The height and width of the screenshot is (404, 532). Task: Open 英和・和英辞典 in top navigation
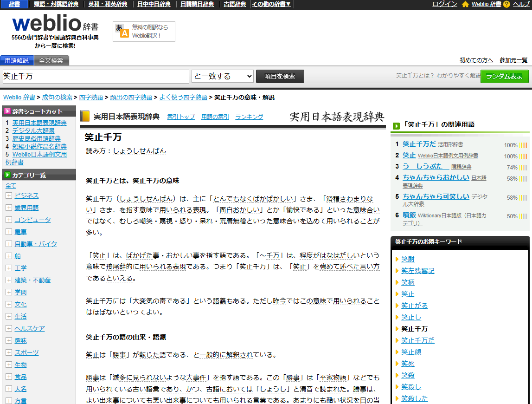click(108, 4)
